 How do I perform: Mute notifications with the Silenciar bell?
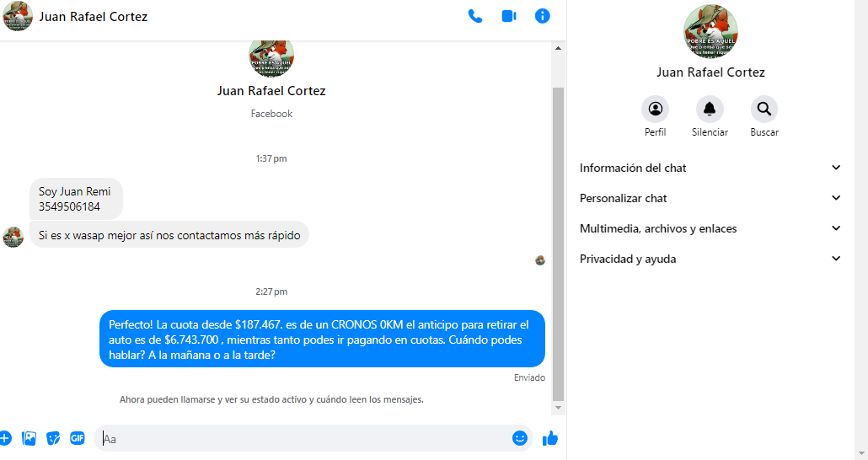click(710, 109)
